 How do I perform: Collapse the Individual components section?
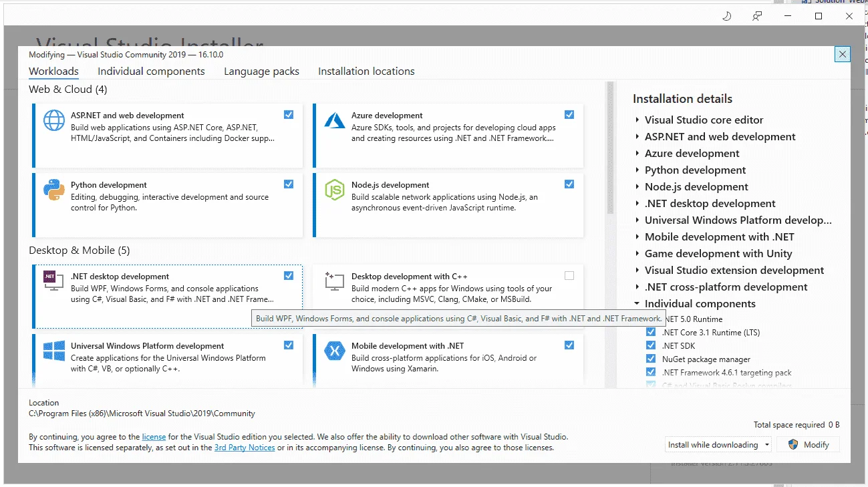(637, 303)
